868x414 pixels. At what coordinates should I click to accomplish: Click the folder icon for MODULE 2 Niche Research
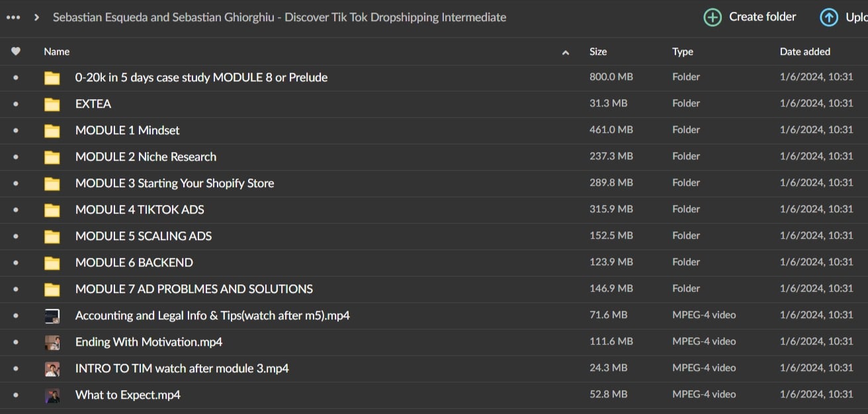pos(52,157)
